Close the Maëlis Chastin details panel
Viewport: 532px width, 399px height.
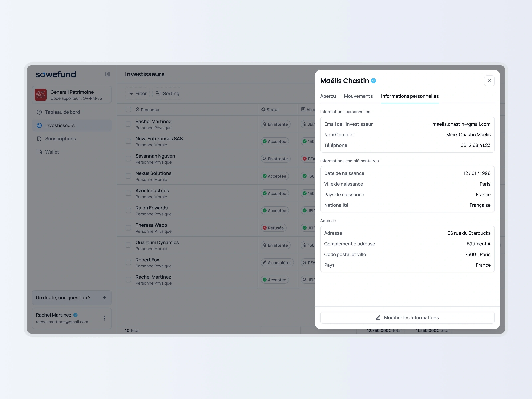click(489, 81)
